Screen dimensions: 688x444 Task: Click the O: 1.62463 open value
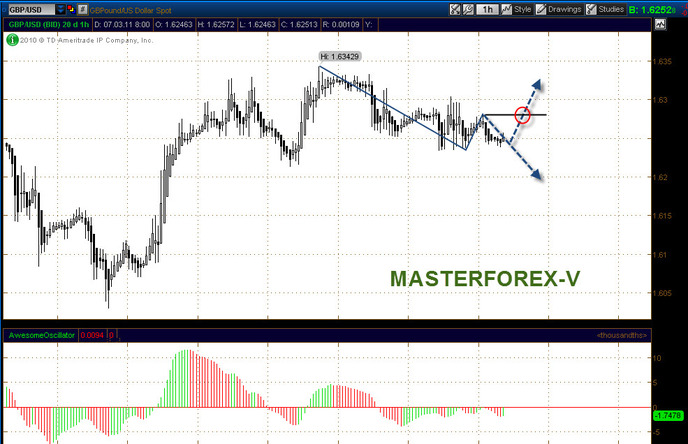pyautogui.click(x=174, y=25)
